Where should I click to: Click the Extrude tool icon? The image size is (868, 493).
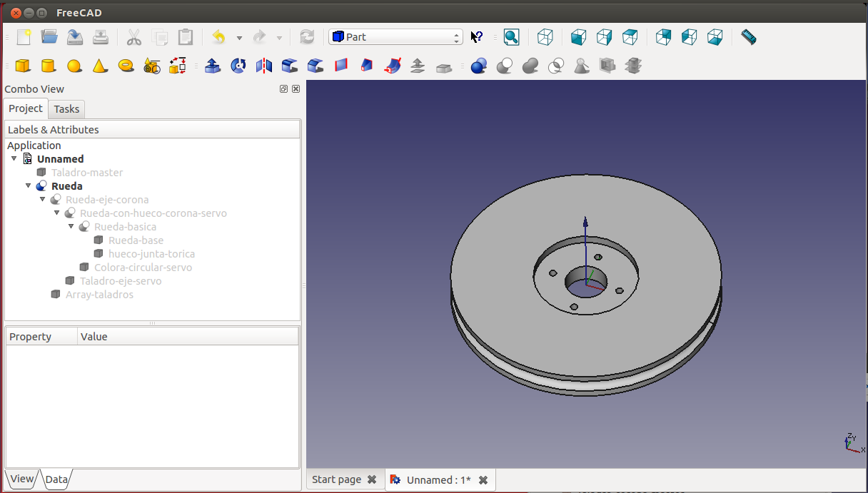(213, 66)
